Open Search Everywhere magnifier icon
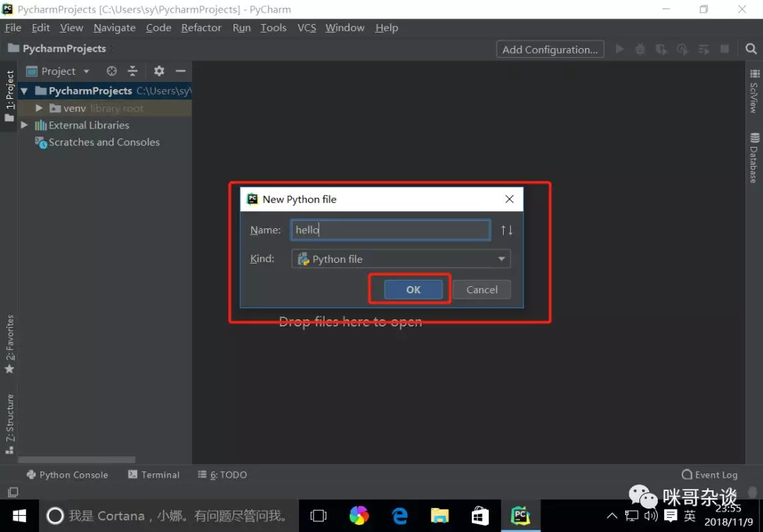Image resolution: width=763 pixels, height=532 pixels. pos(751,49)
